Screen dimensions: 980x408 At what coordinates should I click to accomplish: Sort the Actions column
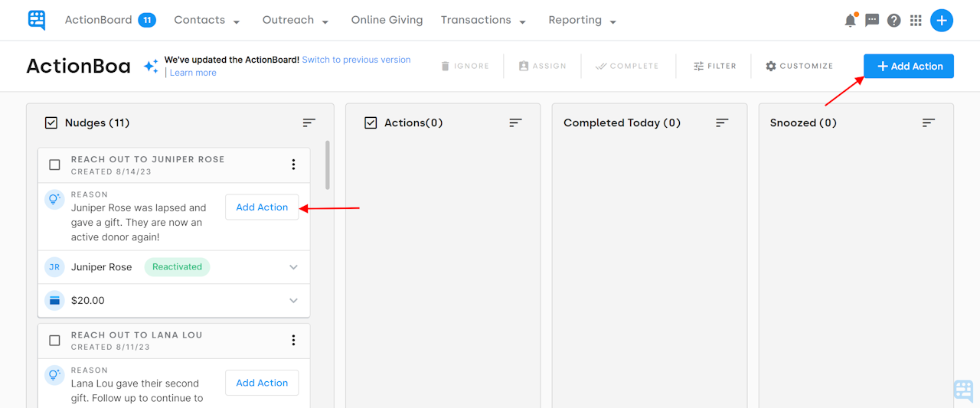click(x=515, y=122)
